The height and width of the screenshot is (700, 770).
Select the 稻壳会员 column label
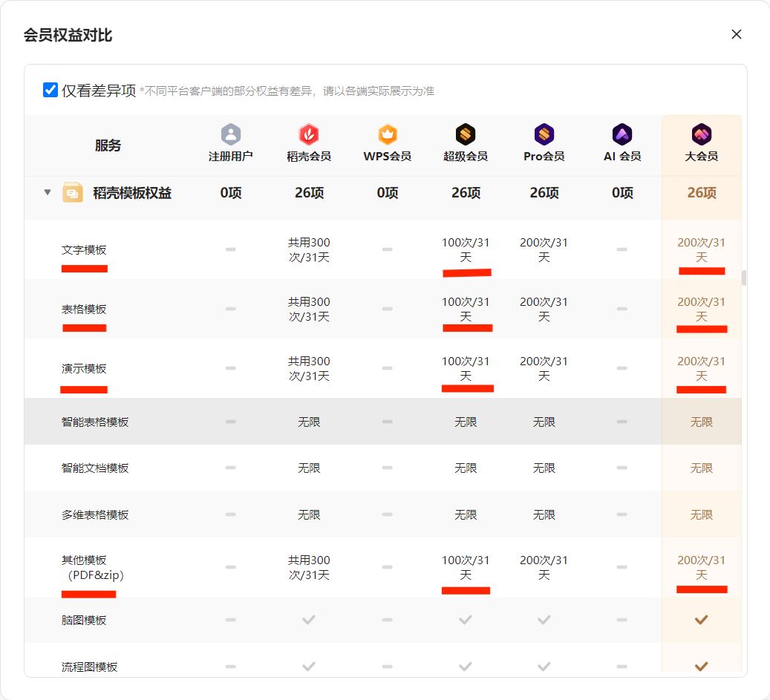point(309,157)
